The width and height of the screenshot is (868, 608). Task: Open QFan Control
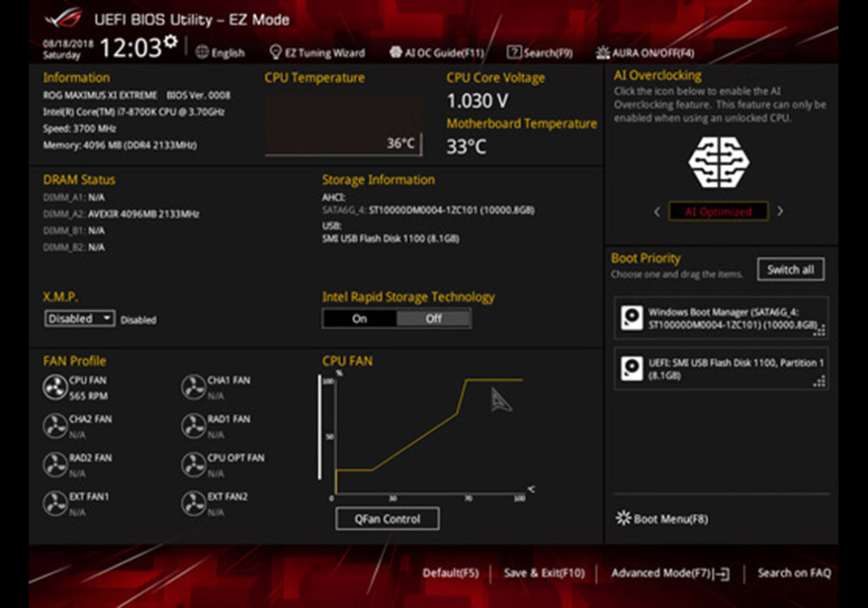tap(388, 519)
